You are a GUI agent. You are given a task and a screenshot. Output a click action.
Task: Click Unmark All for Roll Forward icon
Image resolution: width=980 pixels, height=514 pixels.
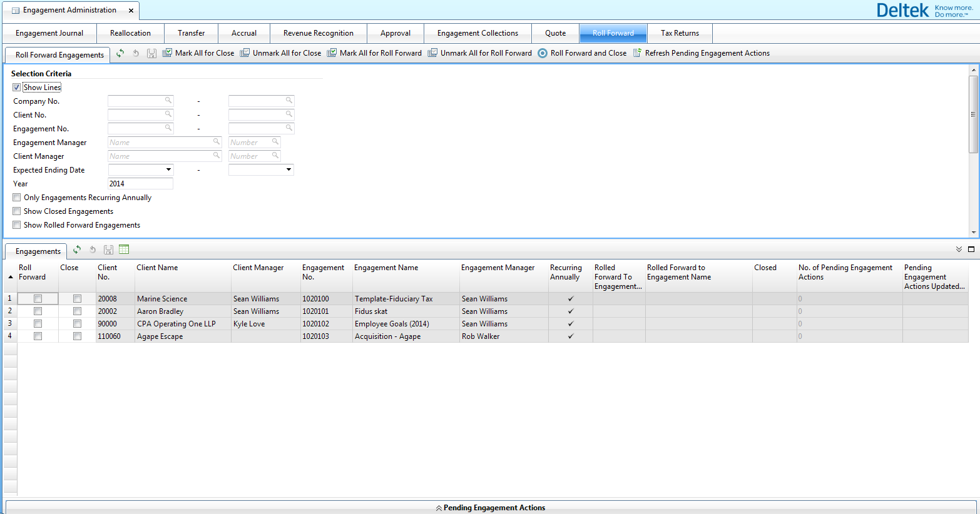click(x=432, y=53)
